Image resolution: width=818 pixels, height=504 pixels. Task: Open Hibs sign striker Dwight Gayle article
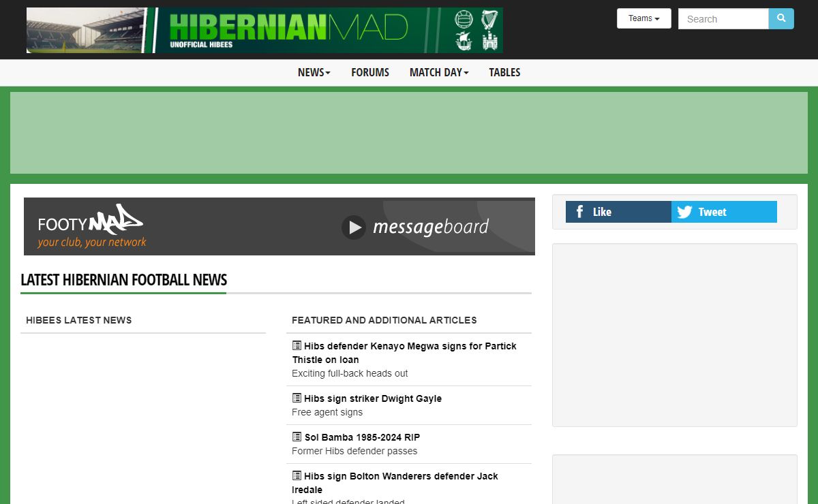(x=372, y=398)
